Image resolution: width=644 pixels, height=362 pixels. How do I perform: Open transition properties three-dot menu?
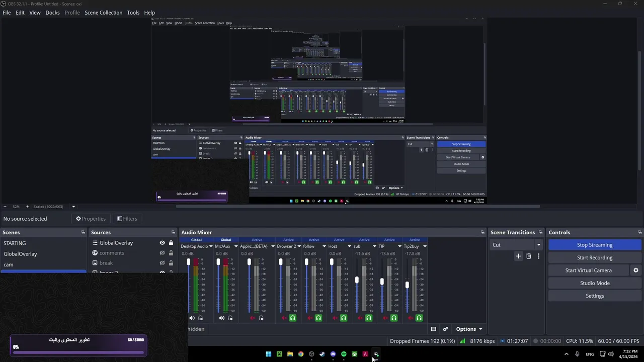pos(538,256)
